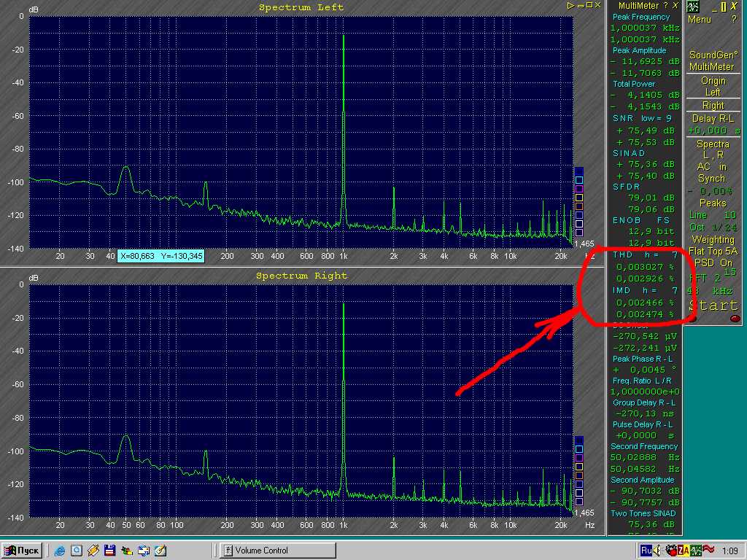Launch Internet Explorer from quick launch
The width and height of the screenshot is (747, 560).
(60, 551)
